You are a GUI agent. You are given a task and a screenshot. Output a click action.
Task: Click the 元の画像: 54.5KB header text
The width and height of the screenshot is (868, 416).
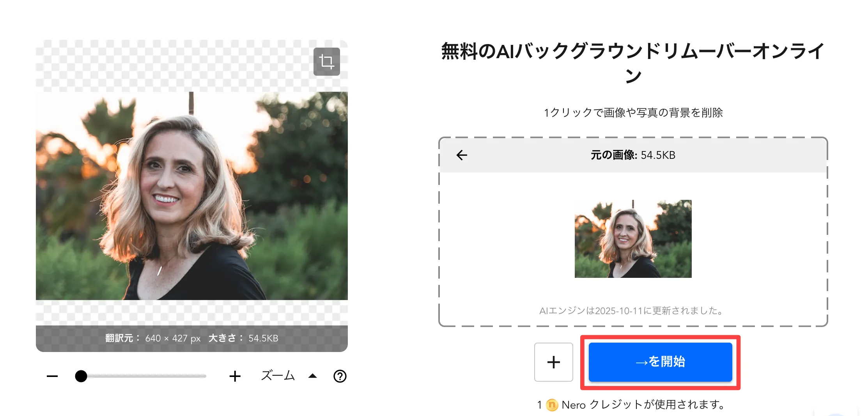tap(633, 155)
